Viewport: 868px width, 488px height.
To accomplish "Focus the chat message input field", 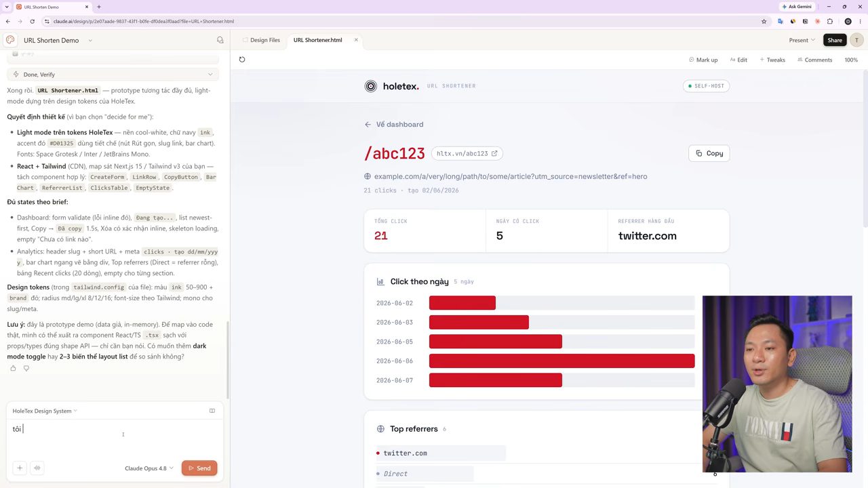I will (115, 437).
